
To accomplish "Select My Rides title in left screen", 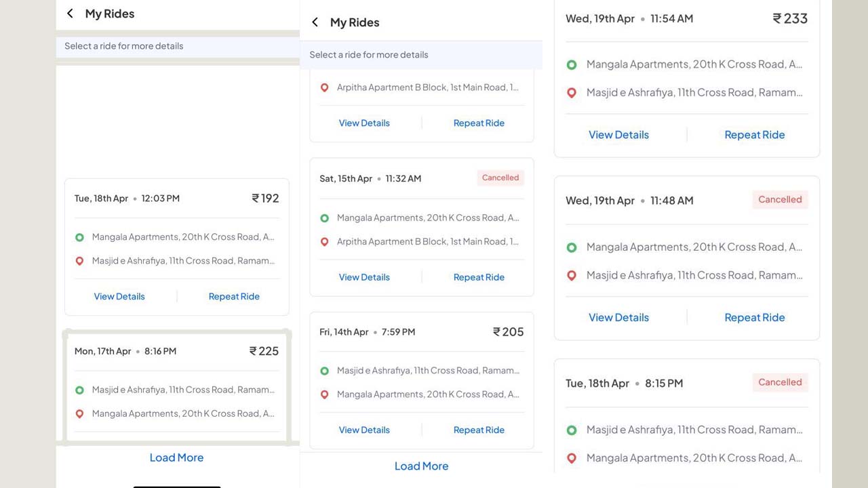I will [x=110, y=14].
